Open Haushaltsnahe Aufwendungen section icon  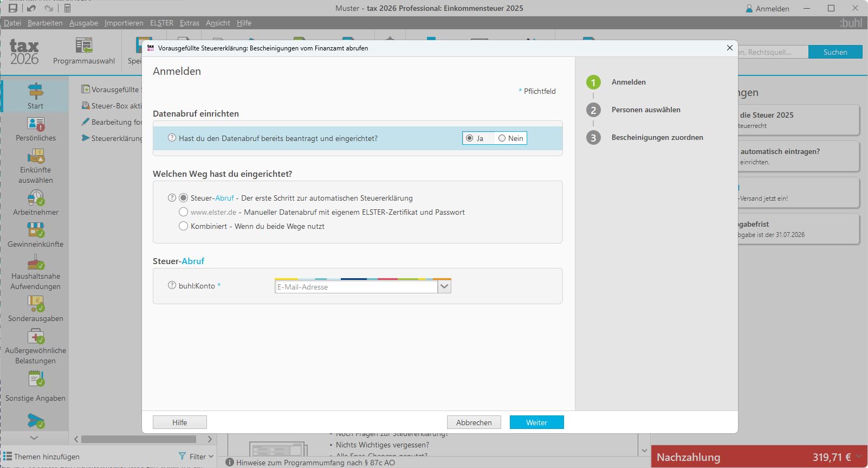(36, 262)
